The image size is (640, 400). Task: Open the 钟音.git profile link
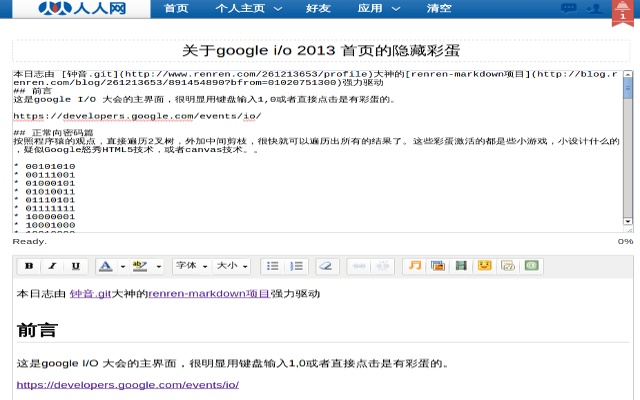click(90, 293)
